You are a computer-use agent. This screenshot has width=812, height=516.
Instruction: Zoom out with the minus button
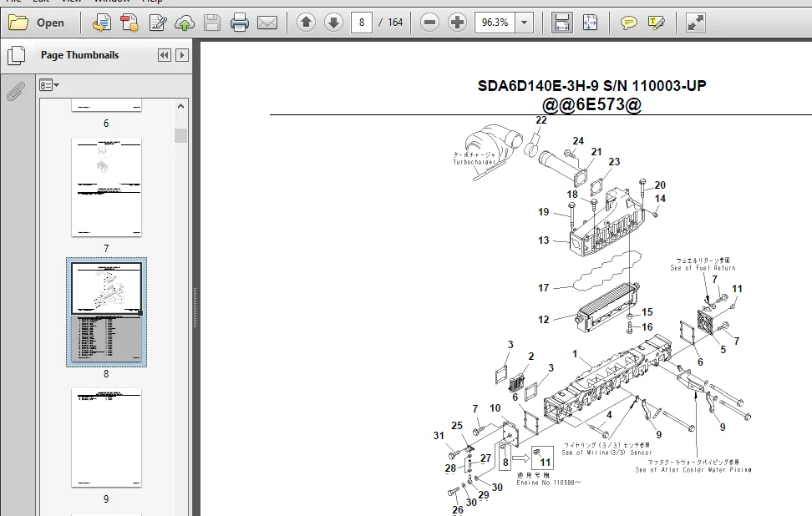pos(429,23)
